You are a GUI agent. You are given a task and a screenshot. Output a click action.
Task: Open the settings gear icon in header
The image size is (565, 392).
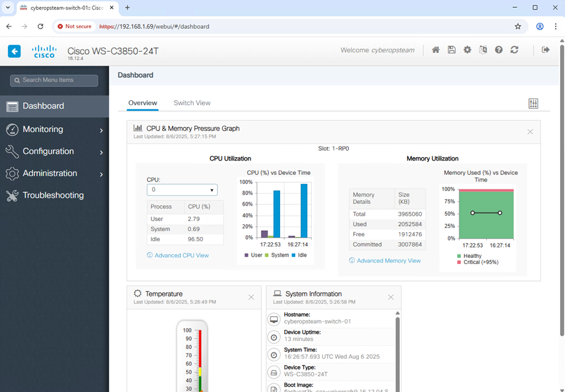pos(468,50)
